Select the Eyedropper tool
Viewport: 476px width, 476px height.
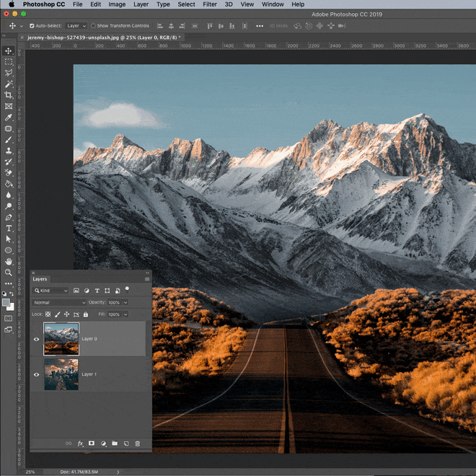click(x=9, y=117)
